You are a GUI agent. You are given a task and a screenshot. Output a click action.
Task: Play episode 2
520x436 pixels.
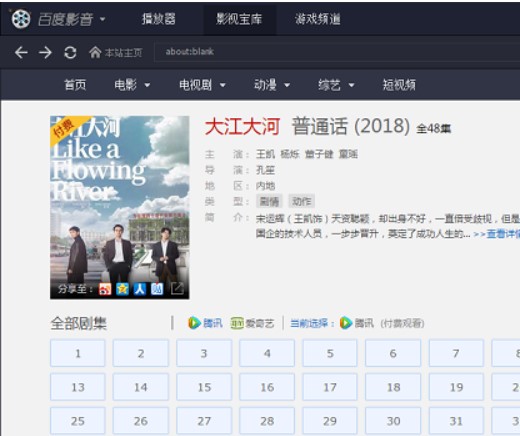[141, 353]
